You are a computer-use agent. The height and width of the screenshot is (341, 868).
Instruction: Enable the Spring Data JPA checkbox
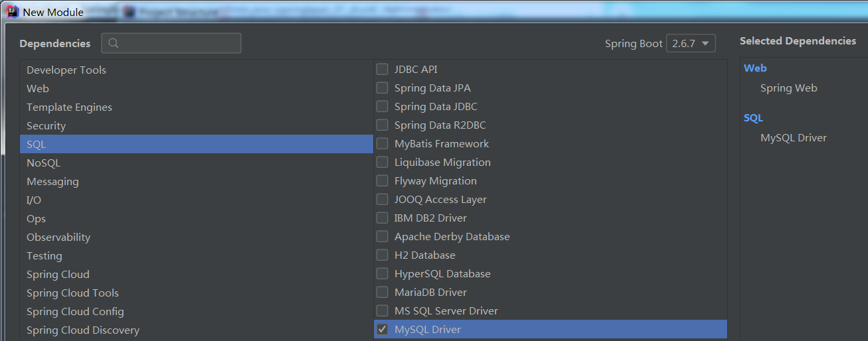(382, 88)
